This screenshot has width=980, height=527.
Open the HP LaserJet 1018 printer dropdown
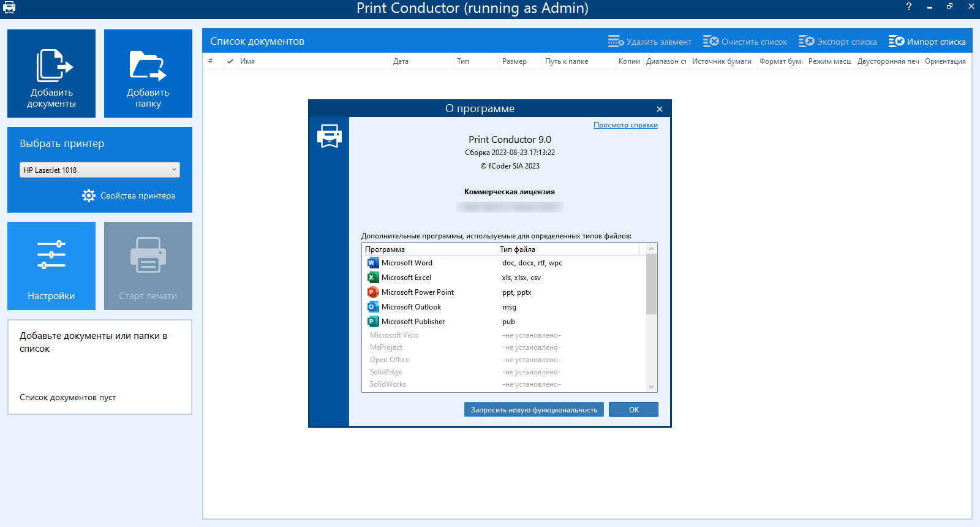pos(100,170)
